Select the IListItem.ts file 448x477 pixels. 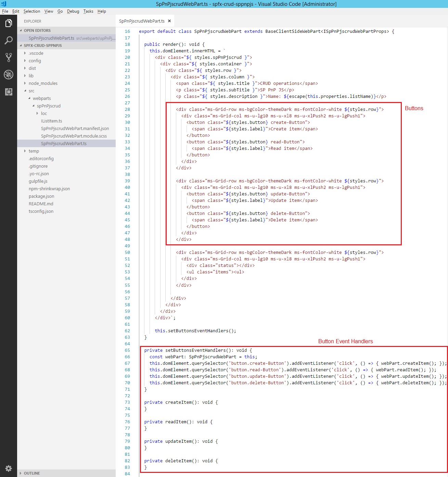(x=51, y=121)
